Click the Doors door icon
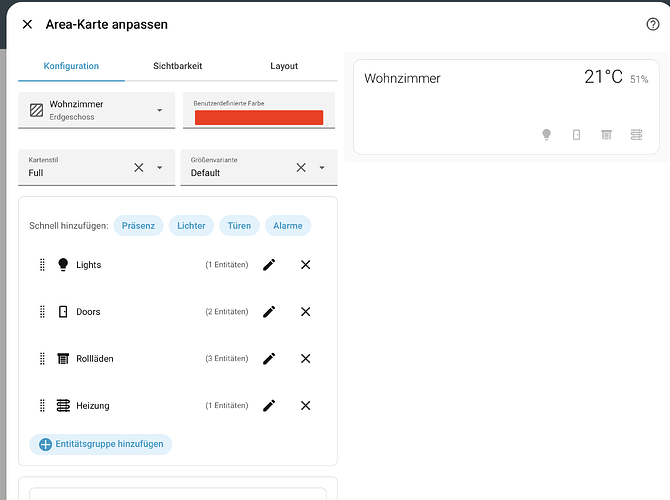The image size is (670, 500). coord(63,312)
